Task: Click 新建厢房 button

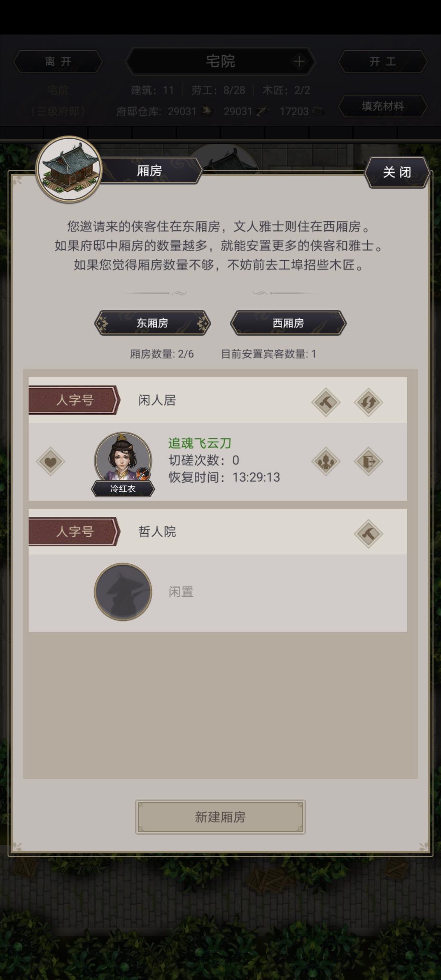Action: [x=220, y=817]
